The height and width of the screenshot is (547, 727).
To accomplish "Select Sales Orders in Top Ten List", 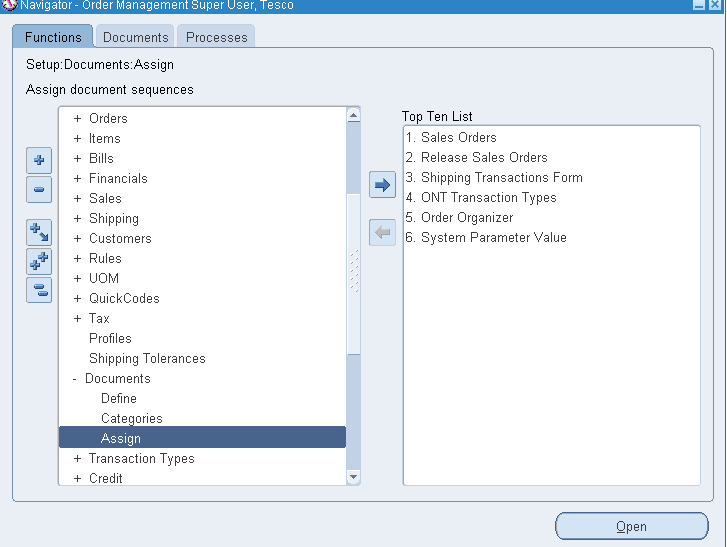I will click(x=458, y=138).
